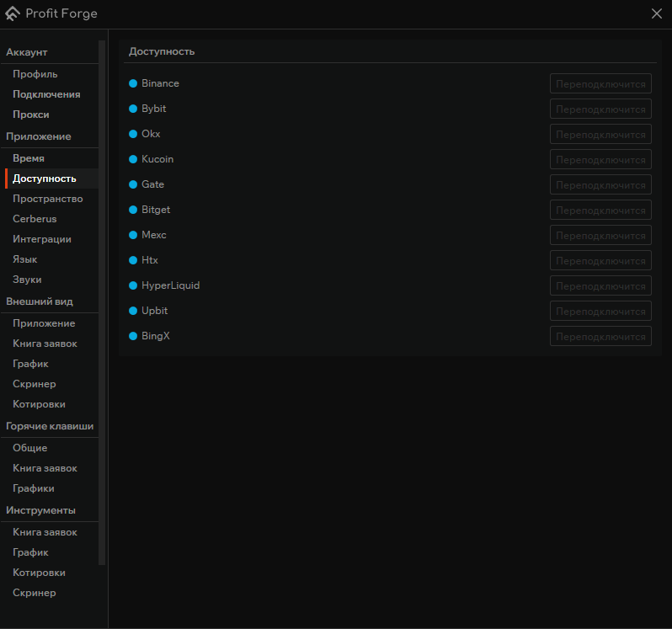
Task: Reconnect the HyperLiquid exchange
Action: (600, 285)
